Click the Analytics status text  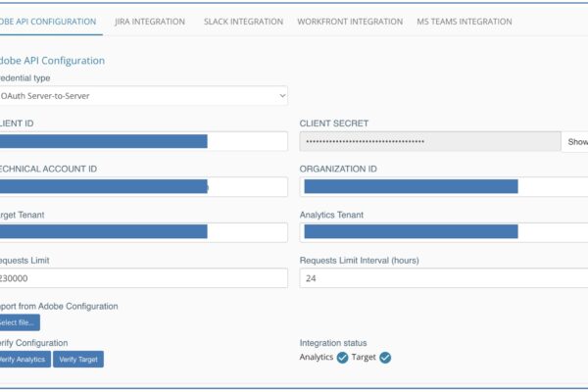[x=317, y=357]
